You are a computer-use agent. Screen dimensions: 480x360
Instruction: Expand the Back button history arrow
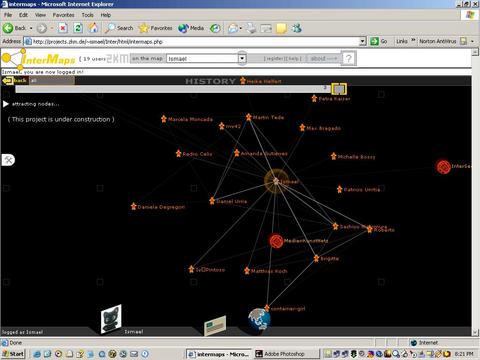click(x=31, y=28)
